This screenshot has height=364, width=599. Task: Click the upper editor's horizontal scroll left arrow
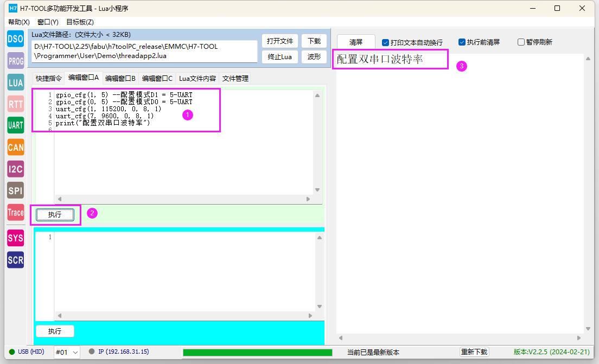60,199
